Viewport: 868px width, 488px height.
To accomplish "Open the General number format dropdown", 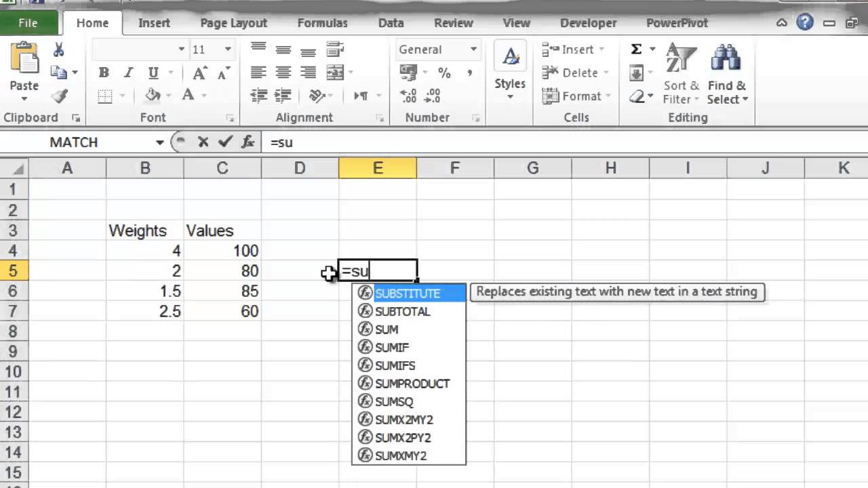I will point(473,49).
